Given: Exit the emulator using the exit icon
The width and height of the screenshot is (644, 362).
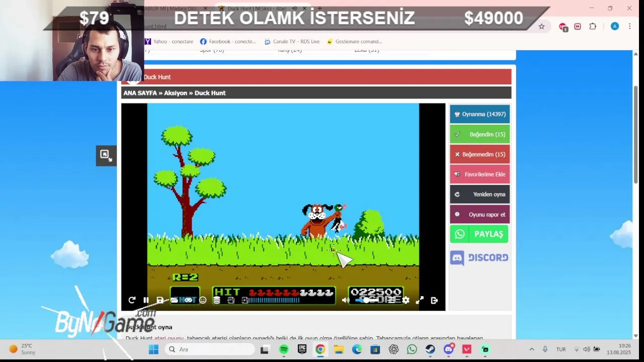Looking at the screenshot, I should (x=434, y=300).
